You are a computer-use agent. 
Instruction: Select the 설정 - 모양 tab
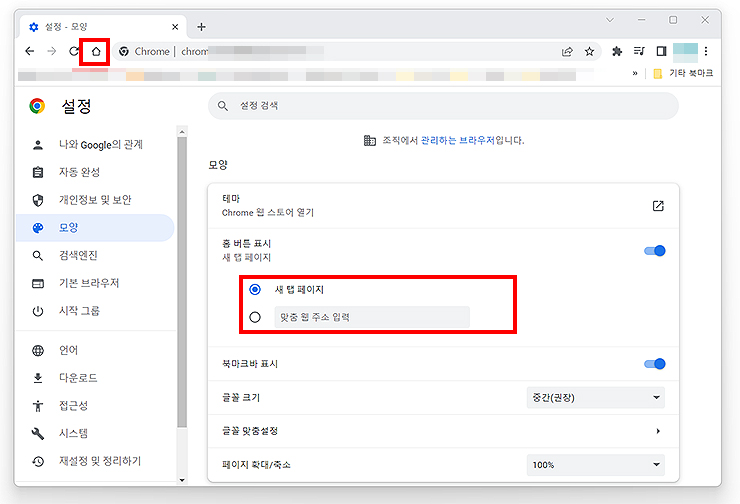click(x=103, y=27)
